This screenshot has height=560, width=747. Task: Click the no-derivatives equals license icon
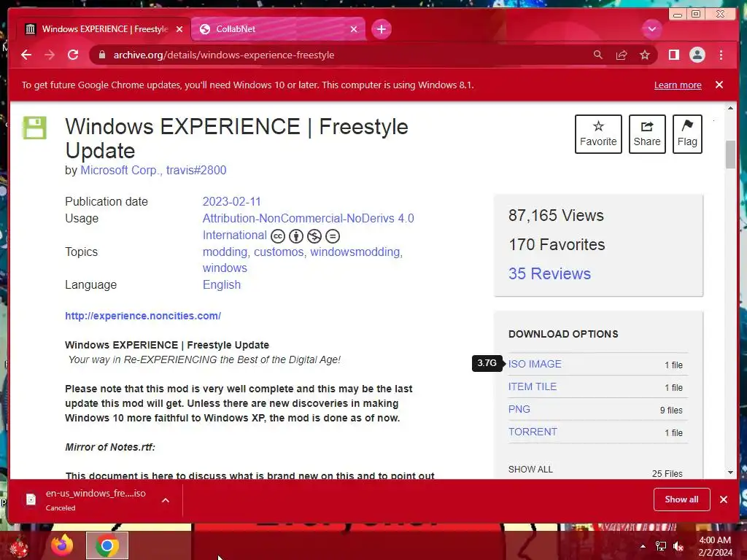[332, 236]
